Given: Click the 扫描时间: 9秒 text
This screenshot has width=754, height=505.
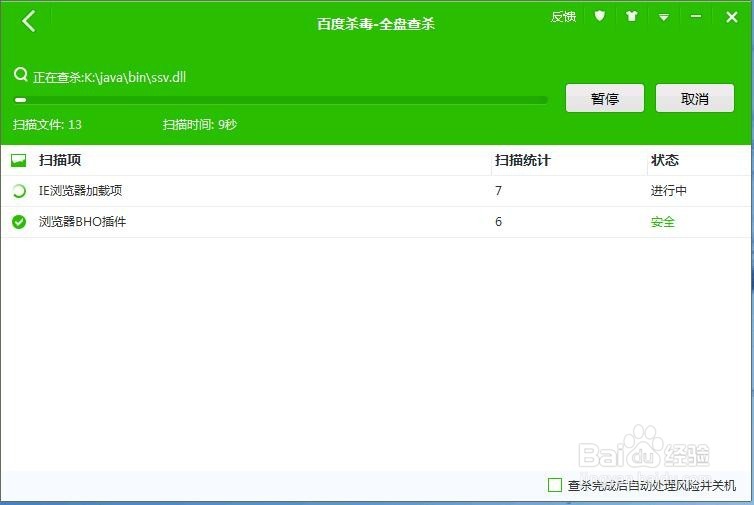Looking at the screenshot, I should 200,125.
